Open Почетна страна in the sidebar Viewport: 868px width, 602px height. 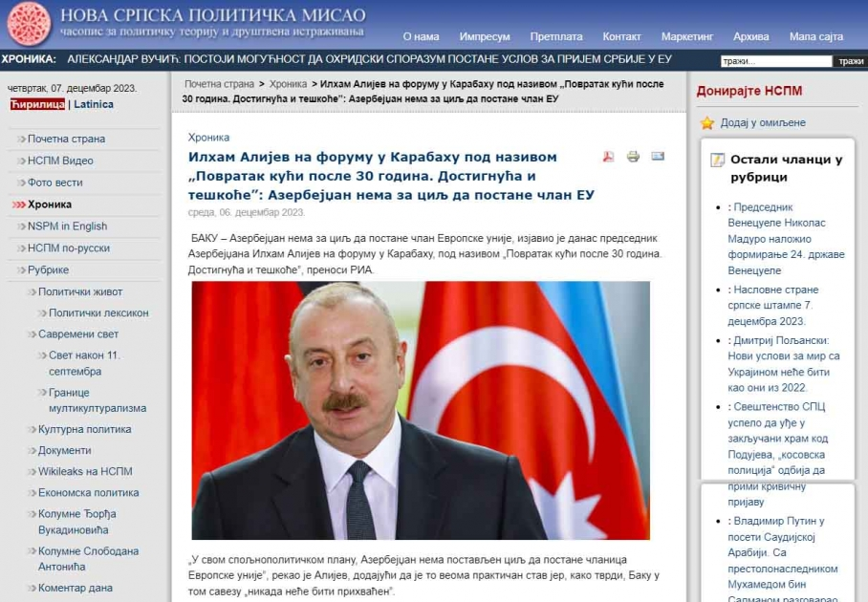tap(66, 139)
